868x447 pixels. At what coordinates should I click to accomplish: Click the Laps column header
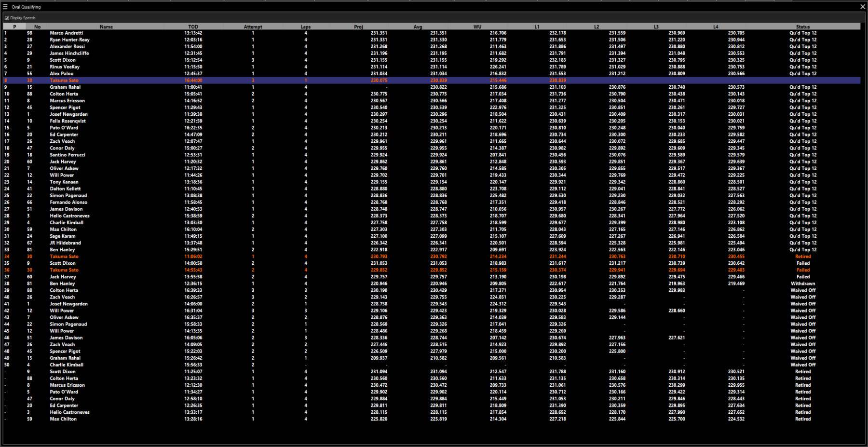(x=306, y=27)
